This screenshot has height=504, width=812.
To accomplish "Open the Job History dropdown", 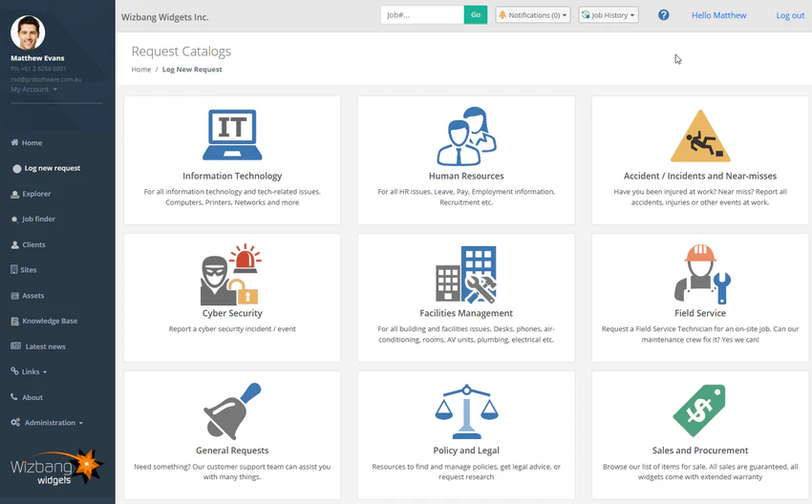I will 608,15.
